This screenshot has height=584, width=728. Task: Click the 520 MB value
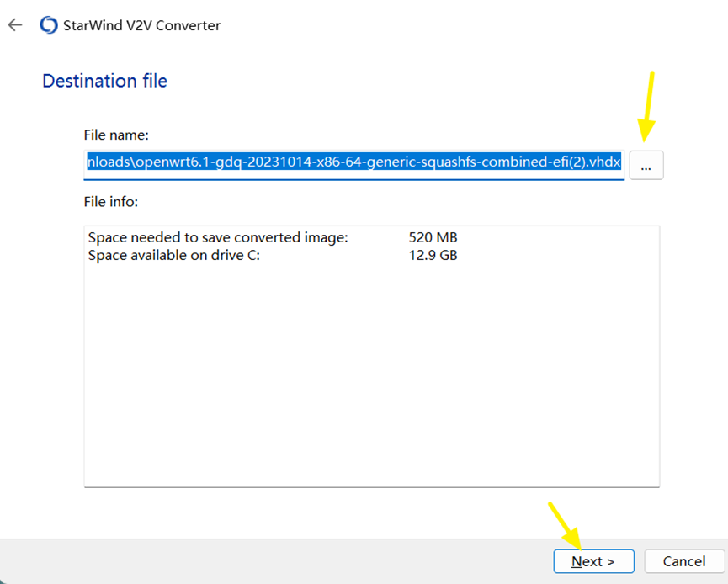coord(433,237)
